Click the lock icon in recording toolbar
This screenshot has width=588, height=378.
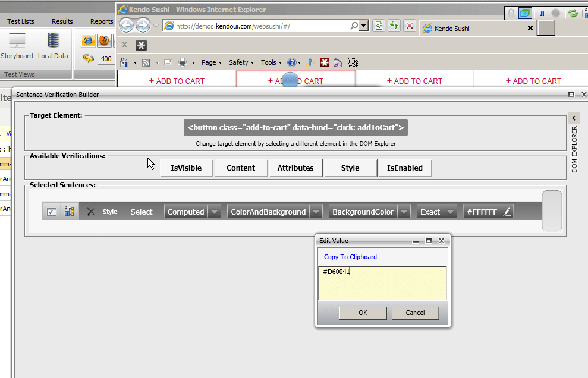point(511,13)
